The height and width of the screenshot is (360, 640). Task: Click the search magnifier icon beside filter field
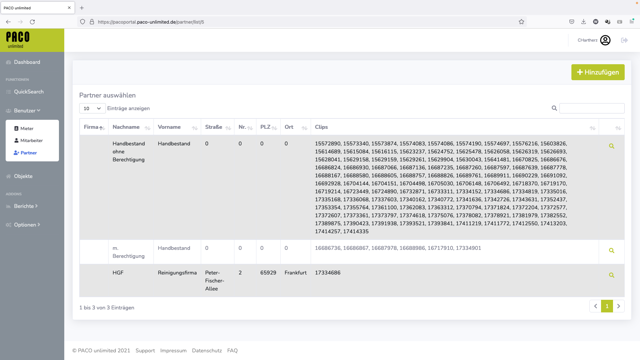554,108
